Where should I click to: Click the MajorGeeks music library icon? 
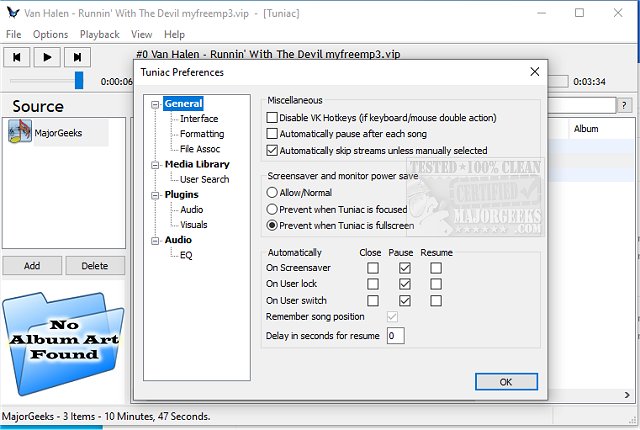[x=20, y=131]
